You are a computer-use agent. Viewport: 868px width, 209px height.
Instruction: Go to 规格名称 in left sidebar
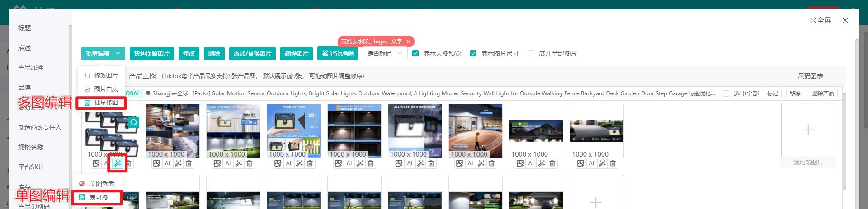[31, 147]
